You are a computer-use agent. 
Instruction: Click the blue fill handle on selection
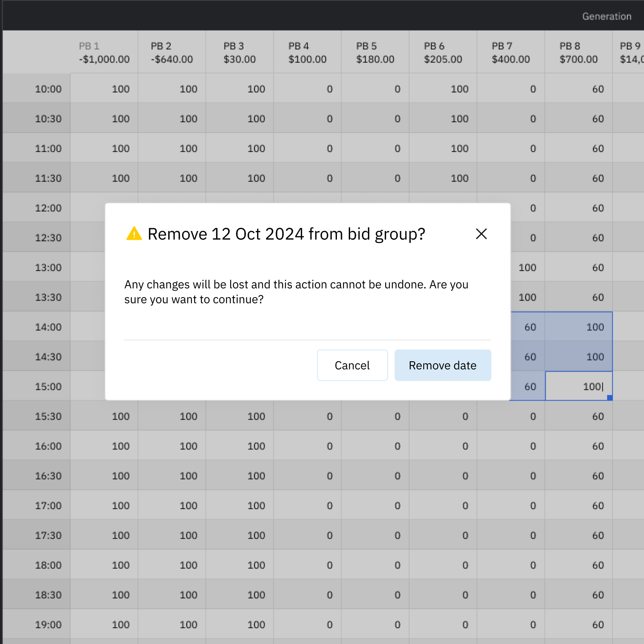(610, 398)
